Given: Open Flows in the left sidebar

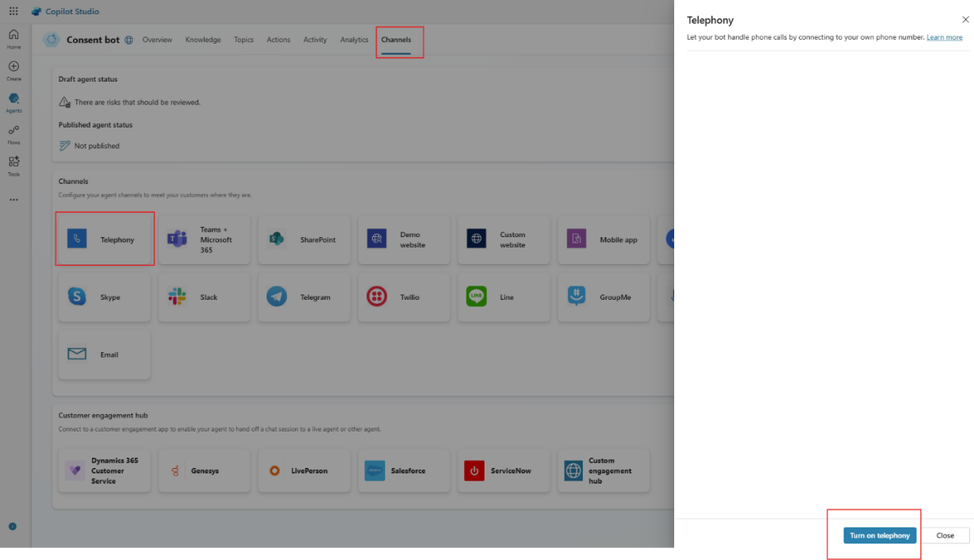Looking at the screenshot, I should 13,134.
